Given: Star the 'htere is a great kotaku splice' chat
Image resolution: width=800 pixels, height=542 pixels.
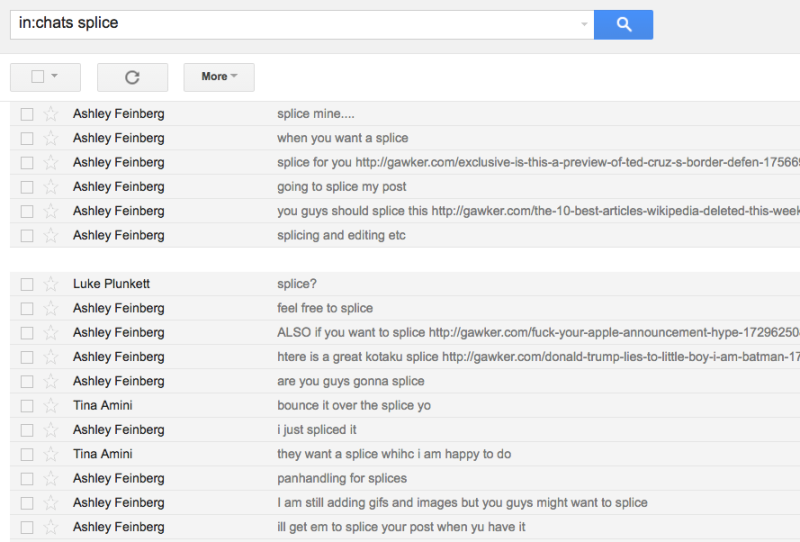Looking at the screenshot, I should click(51, 357).
